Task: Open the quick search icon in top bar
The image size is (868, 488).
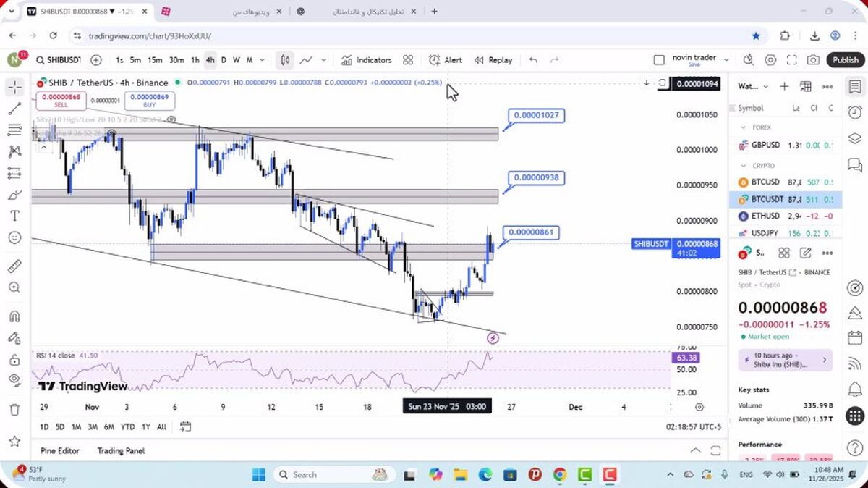Action: [748, 60]
